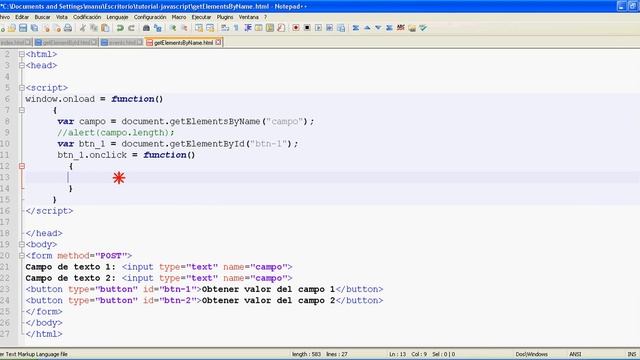Cut selection with the scissors icon
The height and width of the screenshot is (360, 640).
pyautogui.click(x=83, y=28)
